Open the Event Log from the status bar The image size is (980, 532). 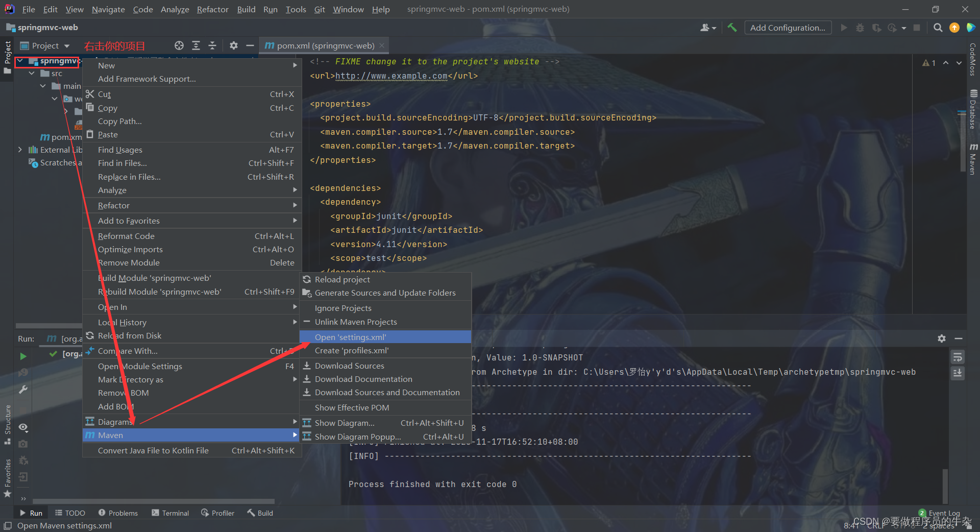943,513
